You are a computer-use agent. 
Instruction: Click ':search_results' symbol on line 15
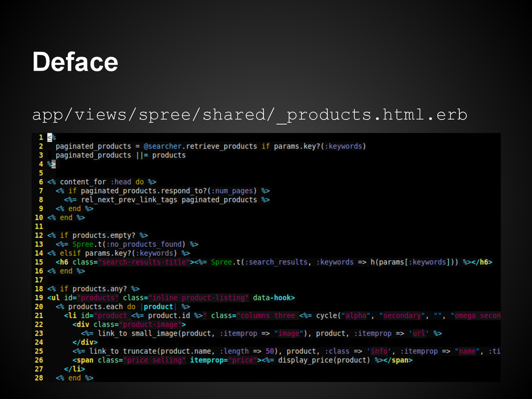point(276,262)
